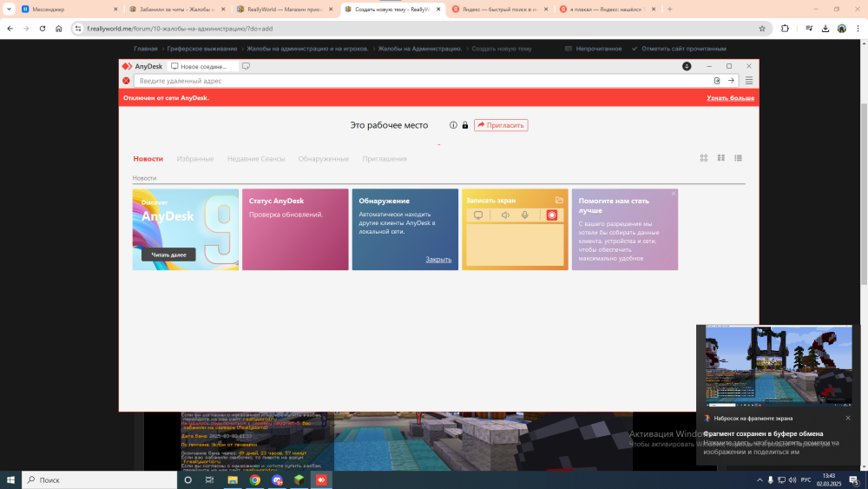The width and height of the screenshot is (868, 489).
Task: Open the Minecraft taskbar icon
Action: click(x=299, y=479)
